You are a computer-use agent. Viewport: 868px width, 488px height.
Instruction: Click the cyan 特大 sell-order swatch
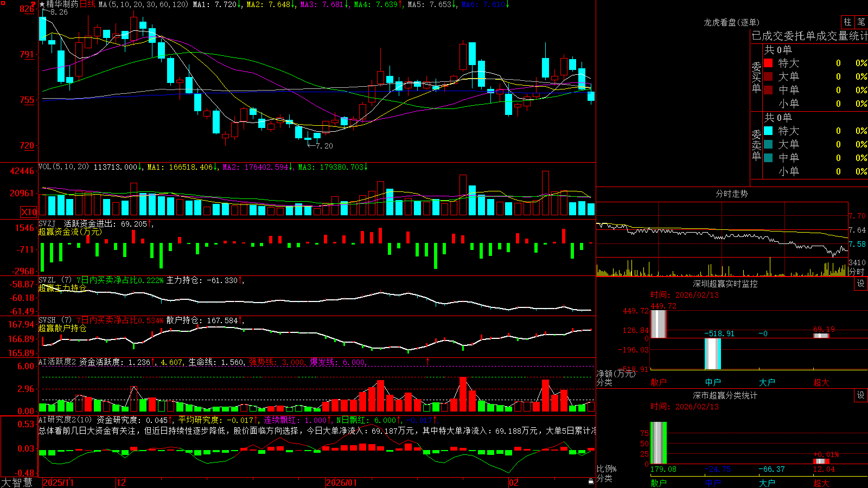coord(768,131)
